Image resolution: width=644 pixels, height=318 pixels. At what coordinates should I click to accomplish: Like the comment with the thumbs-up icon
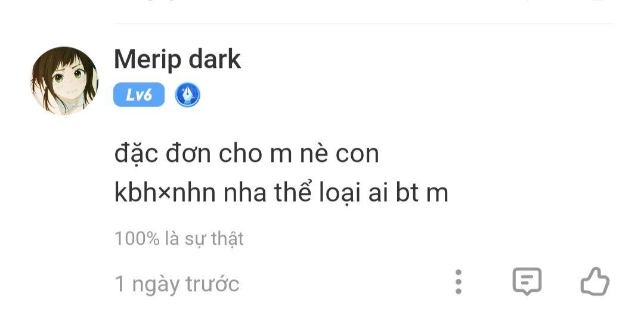coord(595,282)
